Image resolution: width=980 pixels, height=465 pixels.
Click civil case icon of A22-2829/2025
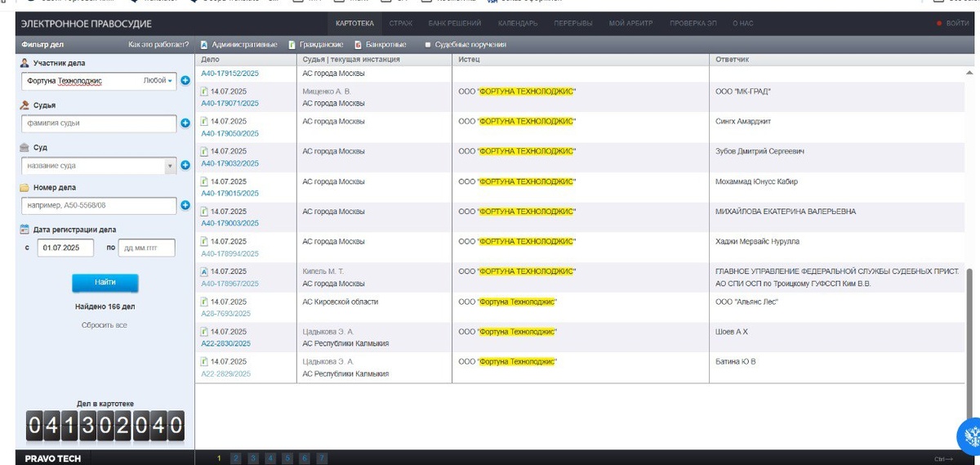click(x=205, y=361)
